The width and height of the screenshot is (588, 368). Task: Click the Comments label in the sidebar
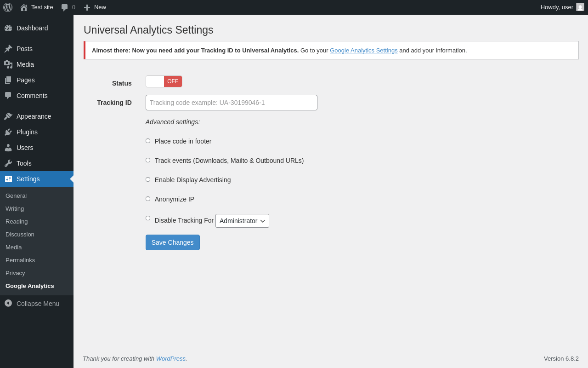[32, 96]
